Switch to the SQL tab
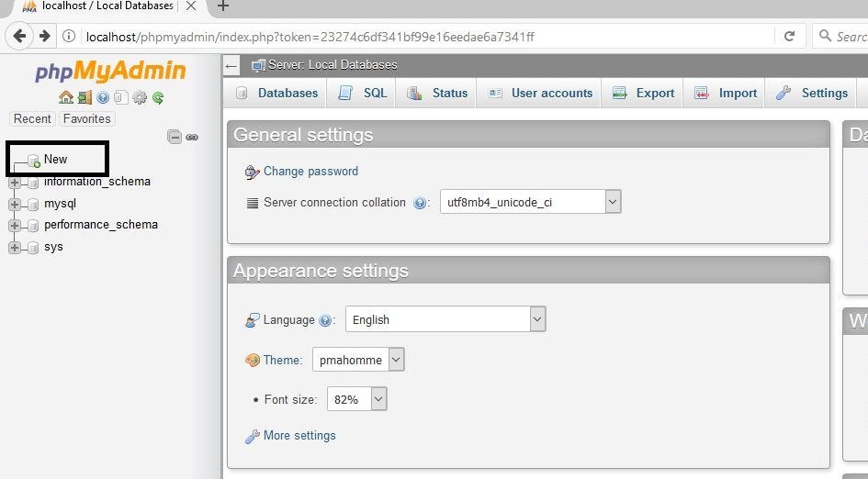Viewport: 868px width, 479px height. [362, 93]
